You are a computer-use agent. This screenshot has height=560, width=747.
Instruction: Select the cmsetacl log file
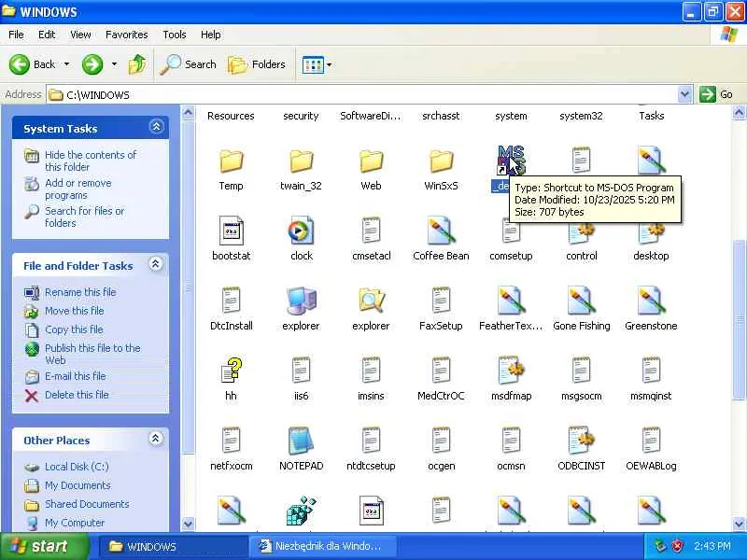[x=371, y=231]
